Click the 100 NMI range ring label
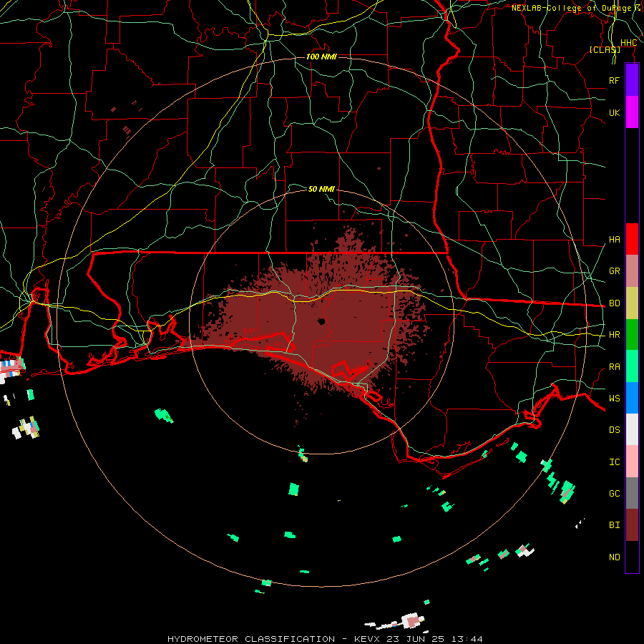Image resolution: width=644 pixels, height=644 pixels. pyautogui.click(x=321, y=57)
